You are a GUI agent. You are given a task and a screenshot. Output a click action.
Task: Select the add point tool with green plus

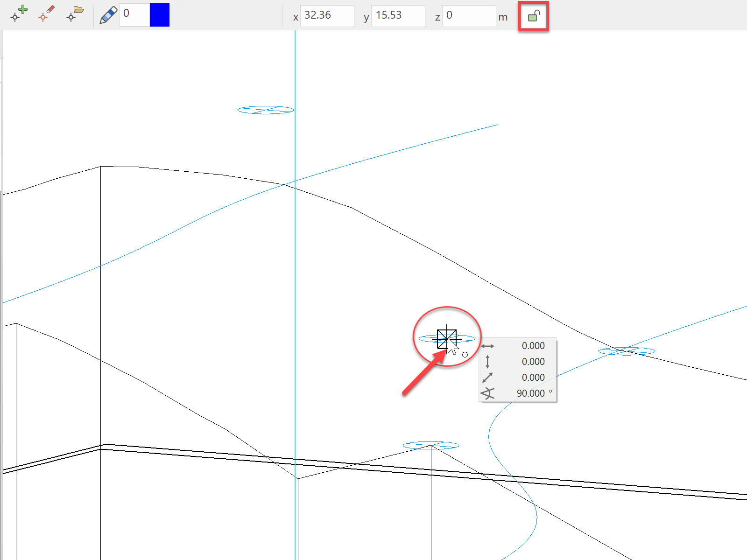point(19,14)
